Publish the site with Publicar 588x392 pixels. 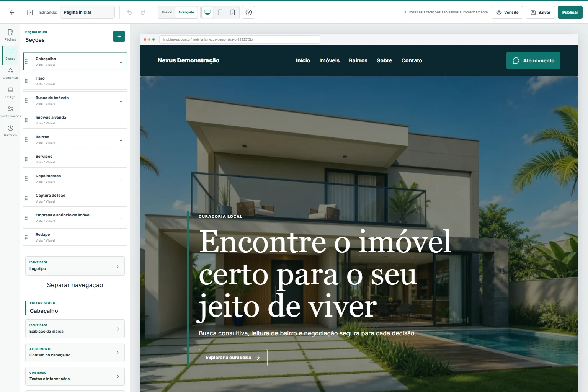coord(570,12)
